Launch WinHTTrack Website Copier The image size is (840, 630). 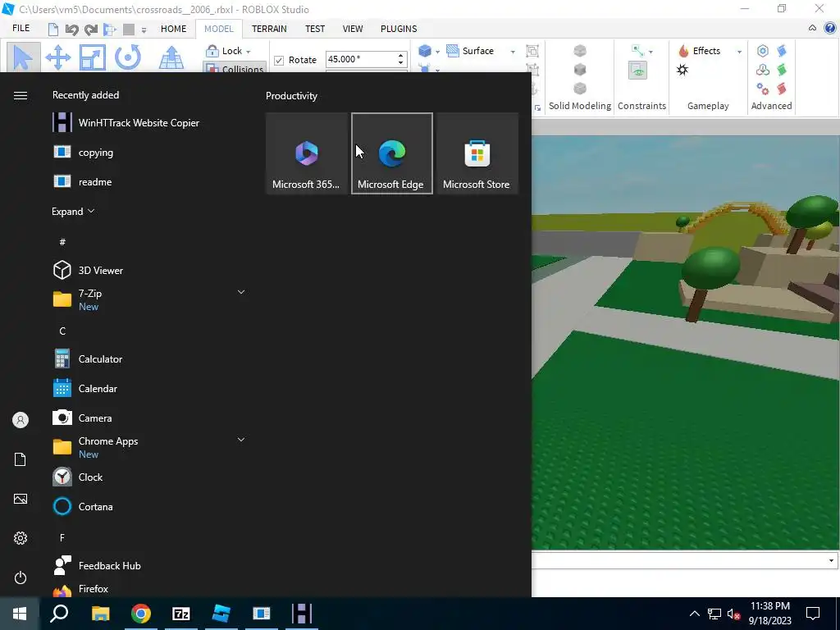[126, 123]
